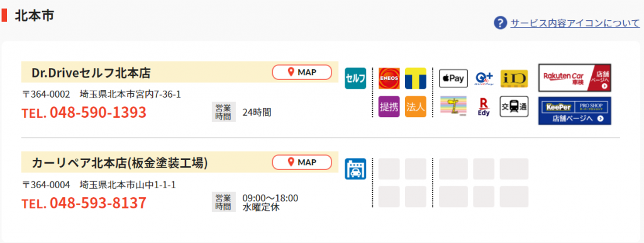644x243 pixels.
Task: Click the yellow iD payment icon
Action: click(x=514, y=78)
